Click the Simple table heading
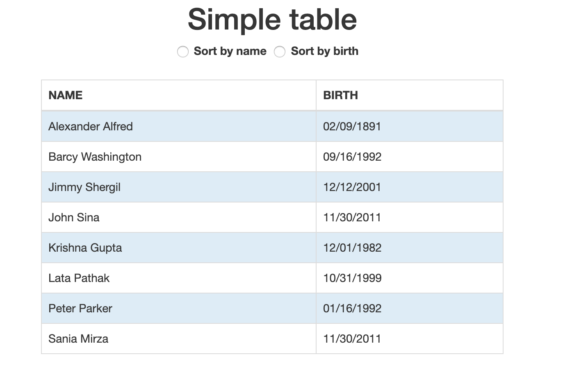This screenshot has width=588, height=382. pyautogui.click(x=272, y=19)
